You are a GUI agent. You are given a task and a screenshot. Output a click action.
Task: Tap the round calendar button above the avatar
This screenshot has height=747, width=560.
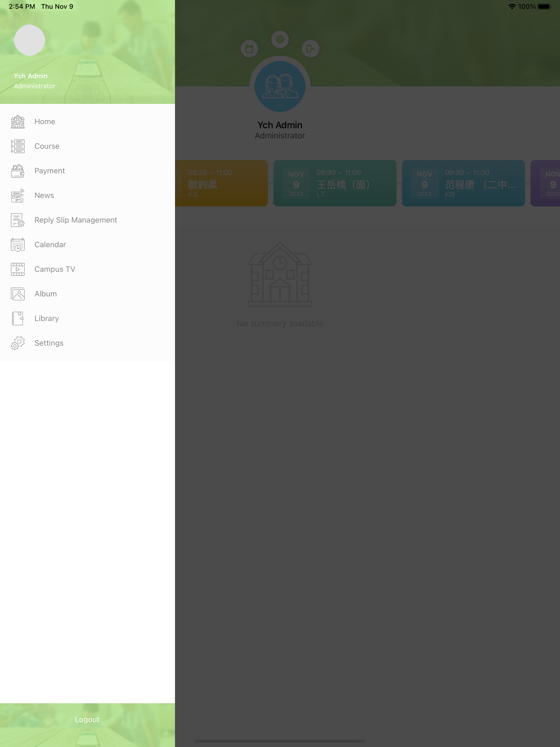(249, 49)
